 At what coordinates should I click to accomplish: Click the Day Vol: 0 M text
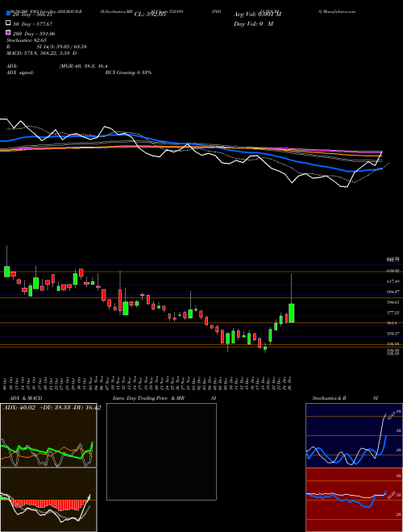pos(253,24)
